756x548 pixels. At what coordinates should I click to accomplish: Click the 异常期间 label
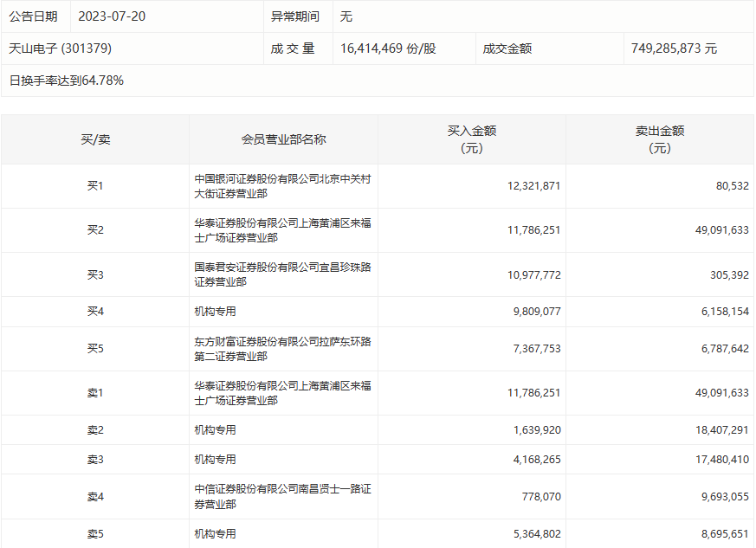[295, 16]
